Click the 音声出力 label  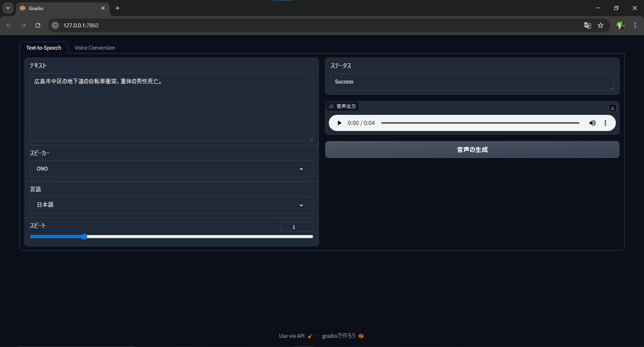[x=343, y=106]
